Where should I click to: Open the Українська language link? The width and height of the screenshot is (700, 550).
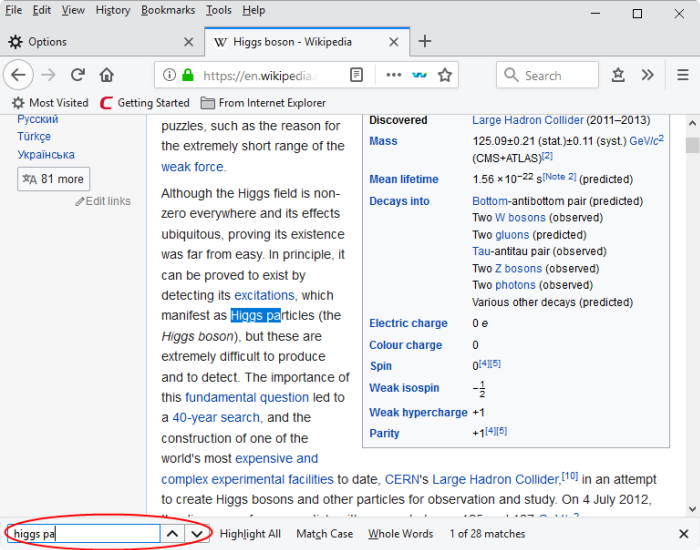pyautogui.click(x=46, y=155)
